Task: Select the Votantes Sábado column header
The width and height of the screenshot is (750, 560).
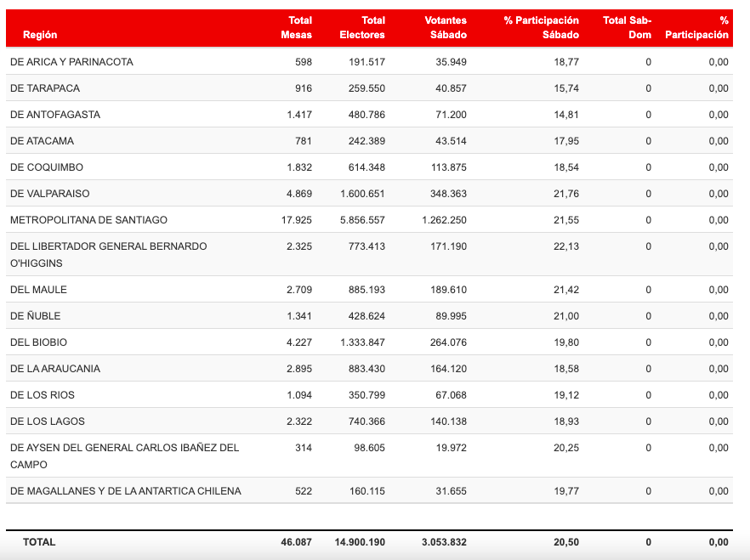Action: pos(445,27)
